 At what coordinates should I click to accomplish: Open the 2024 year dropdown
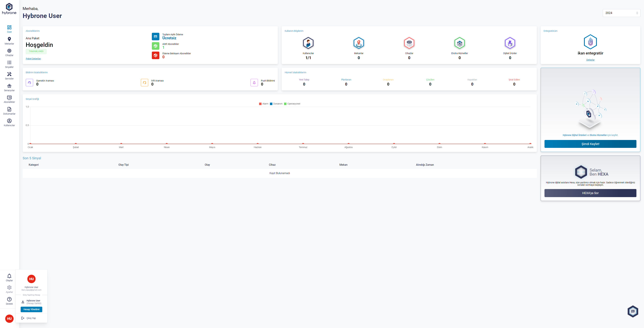click(x=621, y=13)
